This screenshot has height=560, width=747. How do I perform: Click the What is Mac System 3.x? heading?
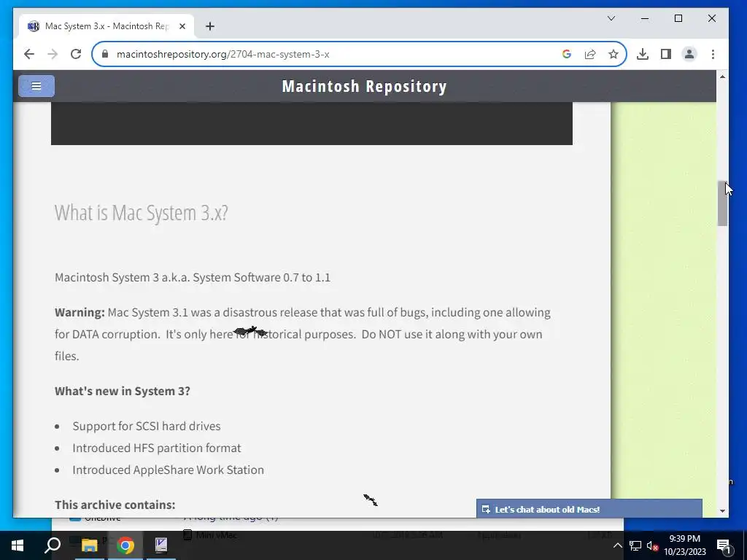142,212
